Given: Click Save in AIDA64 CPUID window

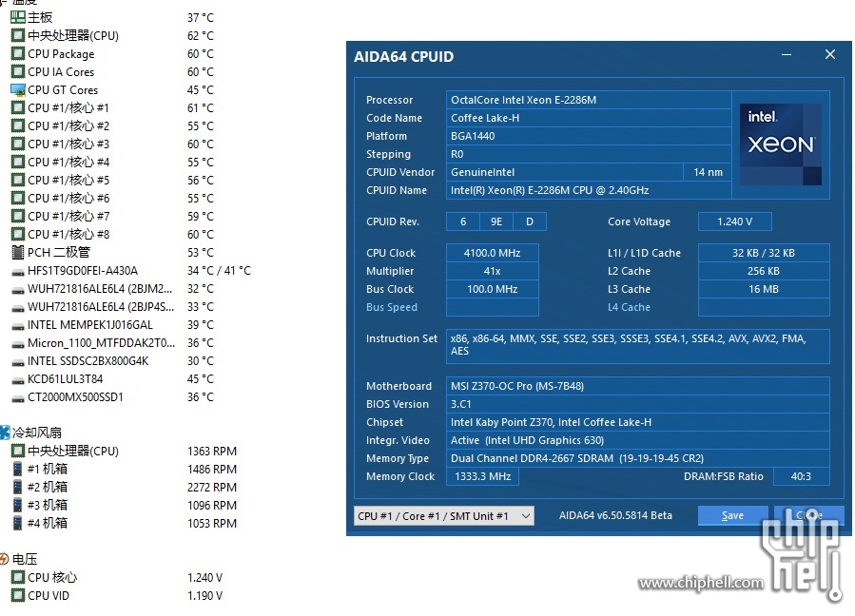Looking at the screenshot, I should tap(732, 515).
